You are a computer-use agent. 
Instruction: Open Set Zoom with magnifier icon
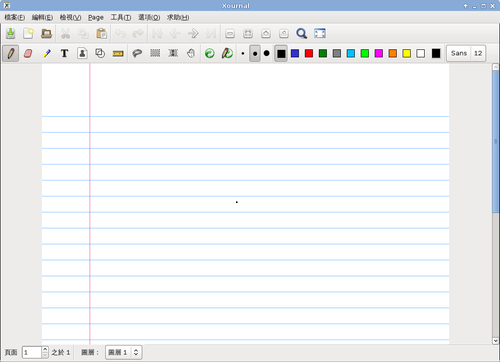pyautogui.click(x=302, y=33)
